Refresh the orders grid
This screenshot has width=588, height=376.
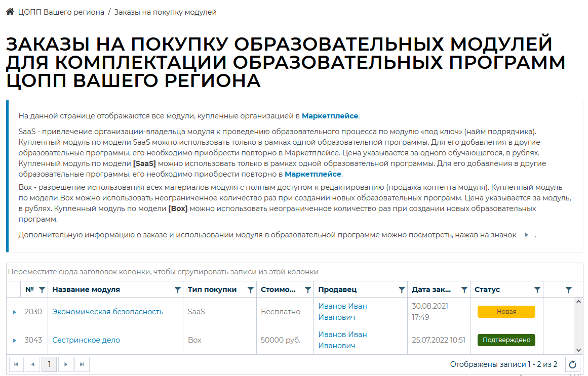click(573, 364)
